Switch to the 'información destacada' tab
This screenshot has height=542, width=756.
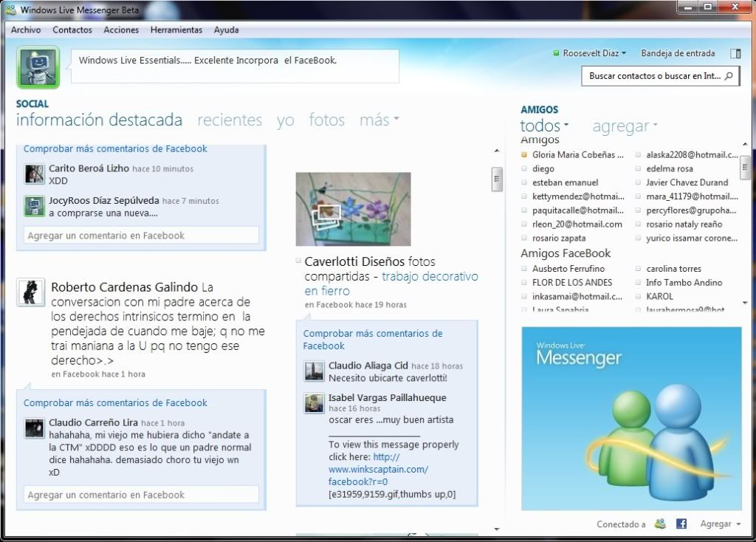[100, 120]
